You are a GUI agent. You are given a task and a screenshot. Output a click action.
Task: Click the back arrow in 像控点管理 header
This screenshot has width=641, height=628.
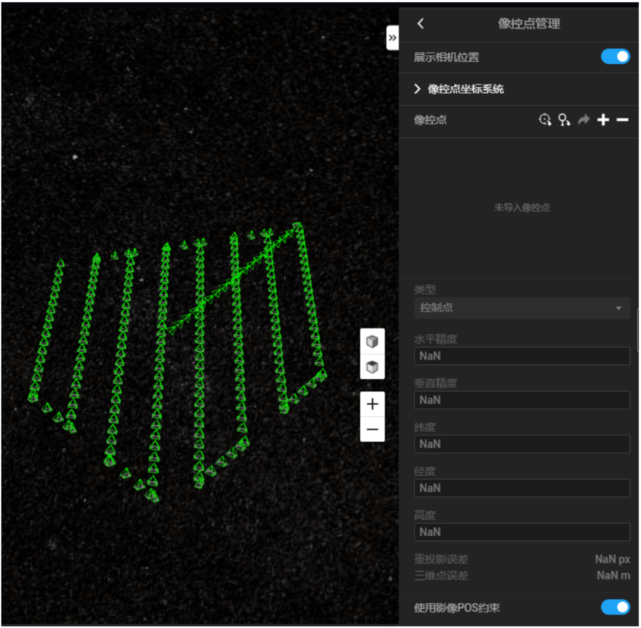[421, 24]
